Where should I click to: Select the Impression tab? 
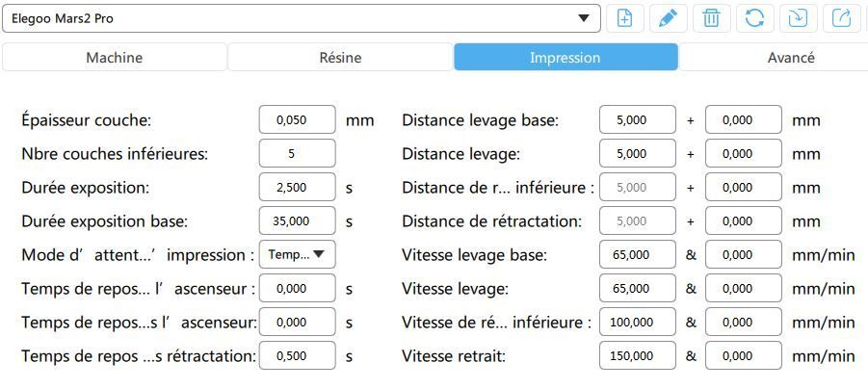tap(565, 58)
